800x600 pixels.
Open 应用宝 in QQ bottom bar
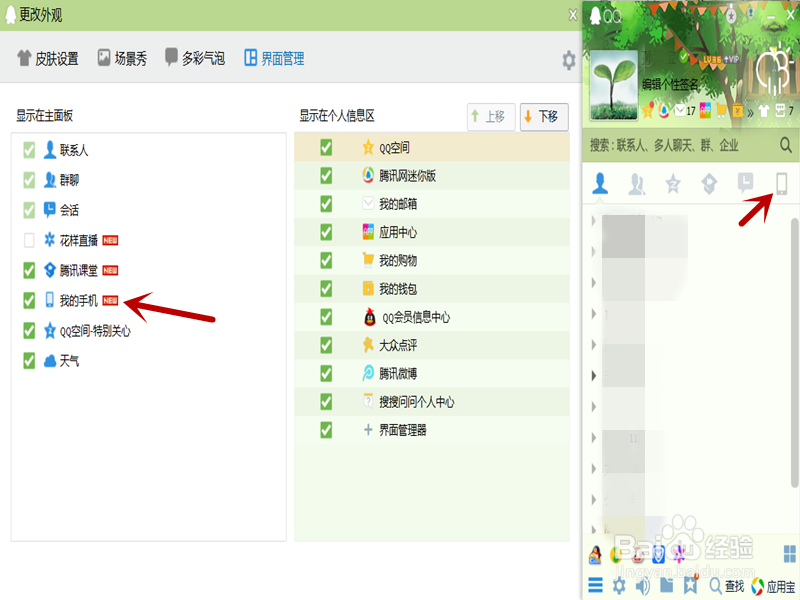(773, 587)
